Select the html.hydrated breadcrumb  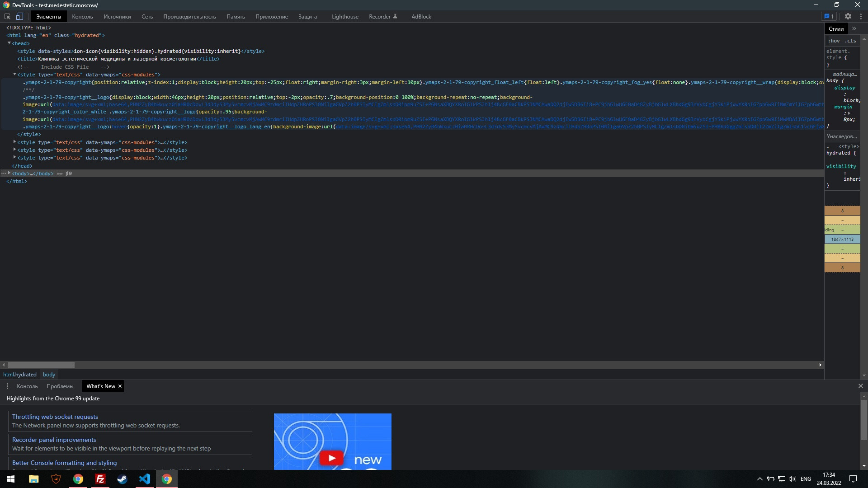[x=20, y=375]
